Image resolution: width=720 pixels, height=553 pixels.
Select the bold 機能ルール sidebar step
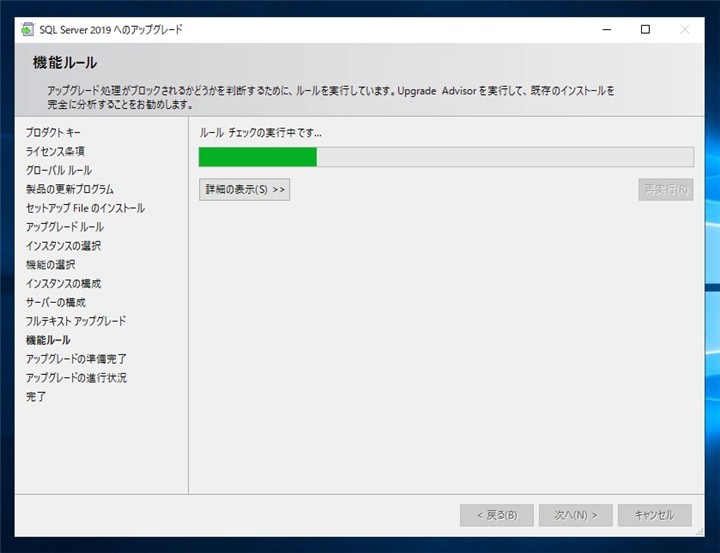48,339
